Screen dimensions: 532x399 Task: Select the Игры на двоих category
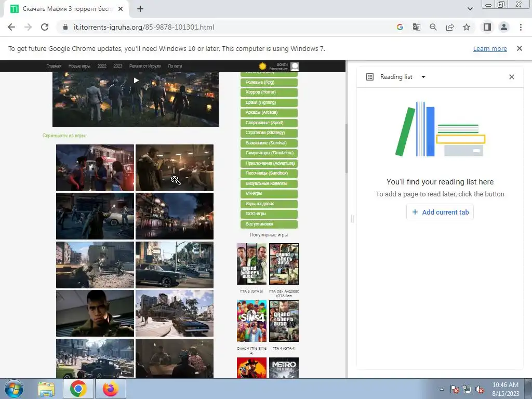[269, 204]
